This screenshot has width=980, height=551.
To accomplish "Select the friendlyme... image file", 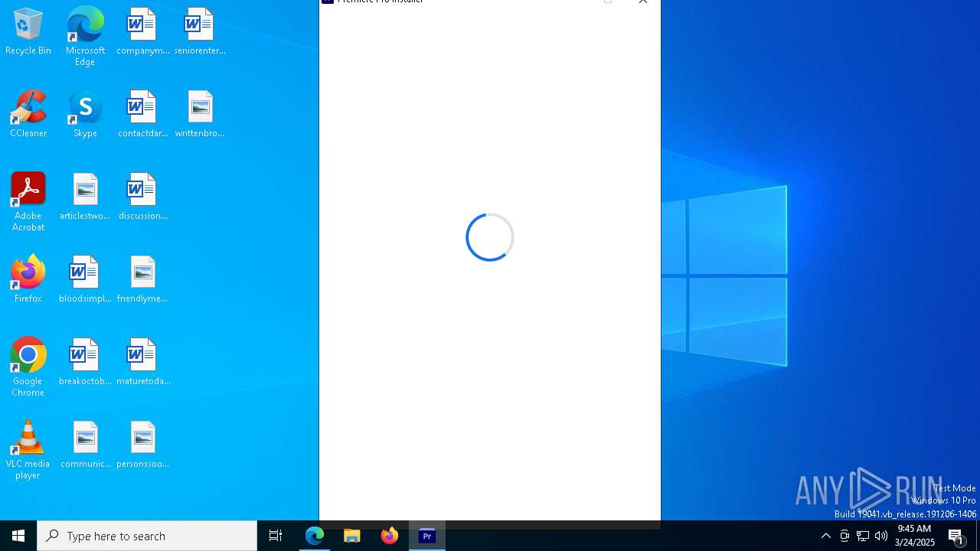I will (x=142, y=279).
